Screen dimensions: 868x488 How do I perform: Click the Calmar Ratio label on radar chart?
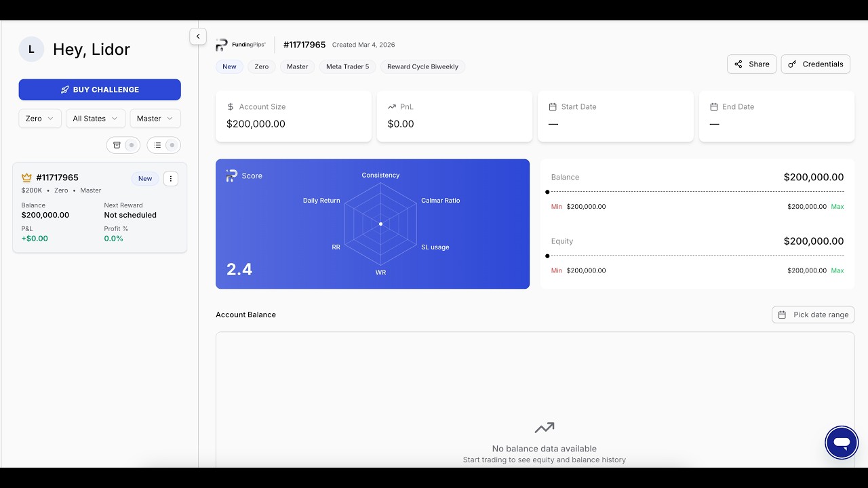[x=441, y=201]
